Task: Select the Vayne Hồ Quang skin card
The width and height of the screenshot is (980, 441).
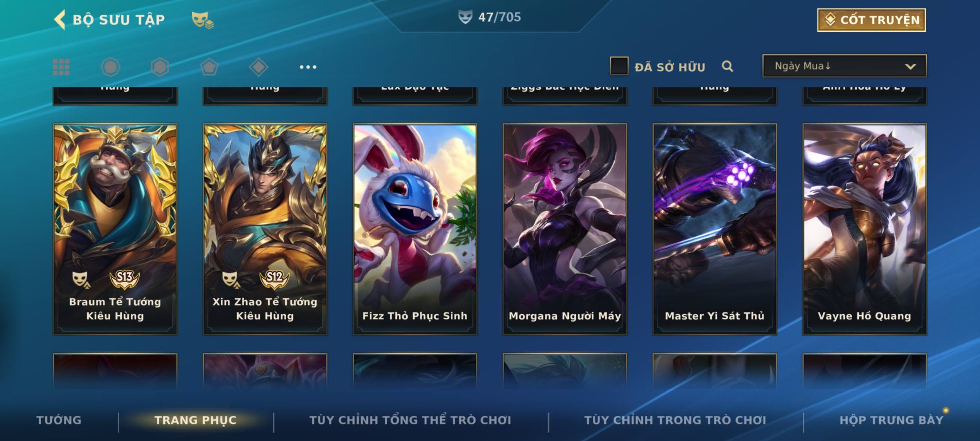Action: [864, 229]
